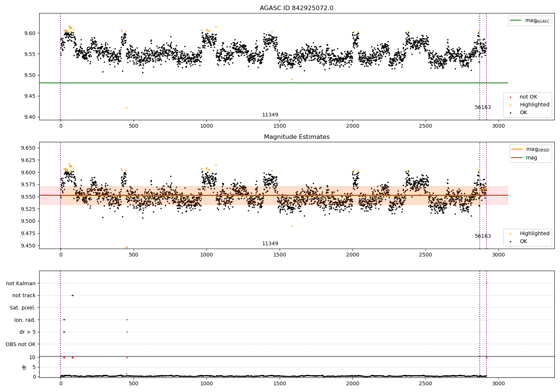The height and width of the screenshot is (392, 560).
Task: Click the orange line swatch for mag OBSID legend
Action: (517, 149)
